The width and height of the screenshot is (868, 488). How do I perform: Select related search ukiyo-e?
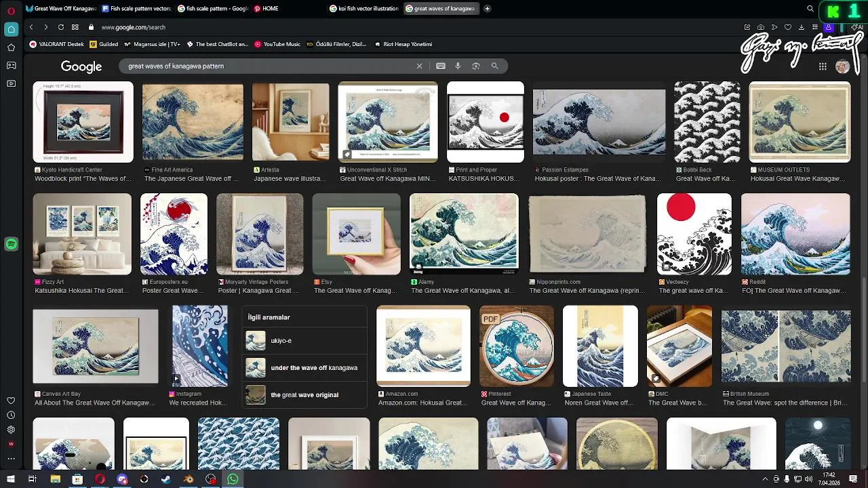304,341
